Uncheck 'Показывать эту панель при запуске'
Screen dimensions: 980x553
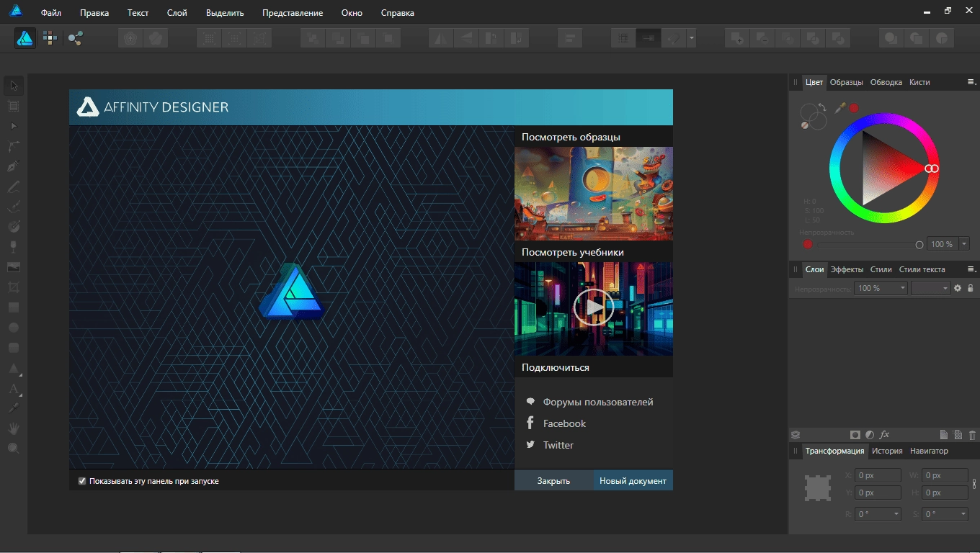pos(82,480)
